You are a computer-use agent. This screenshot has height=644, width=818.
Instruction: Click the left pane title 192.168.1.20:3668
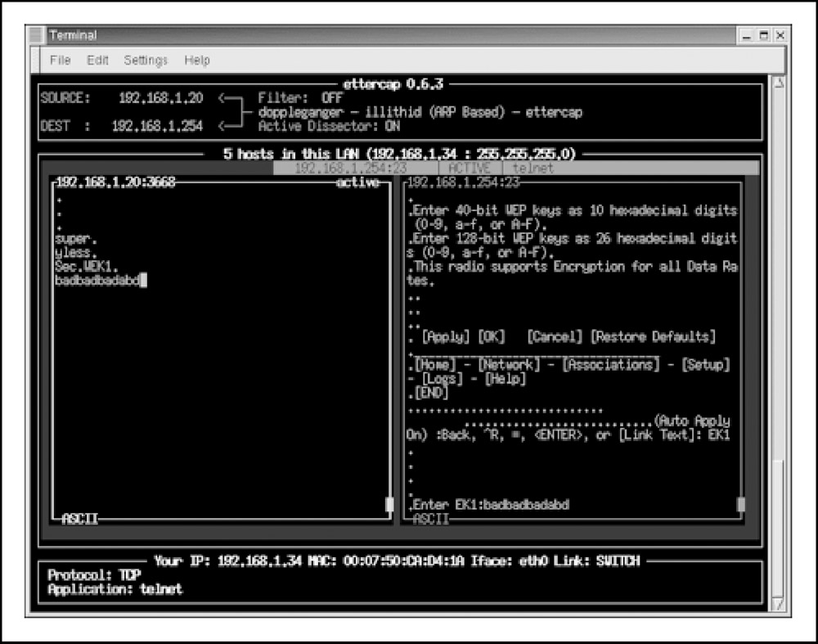(115, 182)
